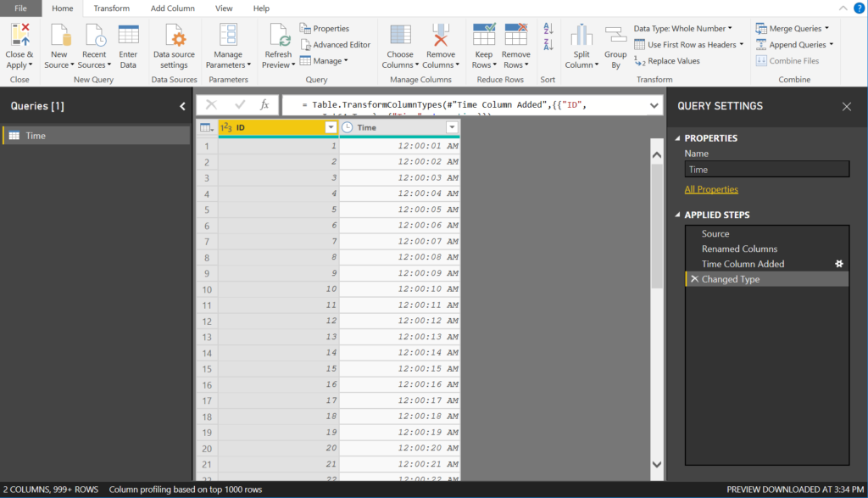
Task: Click the Refresh Preview icon
Action: click(x=278, y=36)
